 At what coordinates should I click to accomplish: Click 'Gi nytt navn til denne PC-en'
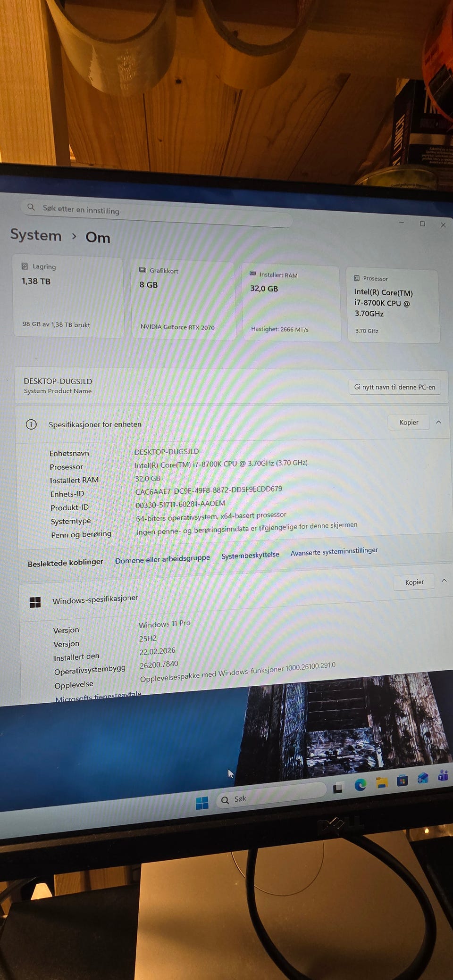pos(394,387)
